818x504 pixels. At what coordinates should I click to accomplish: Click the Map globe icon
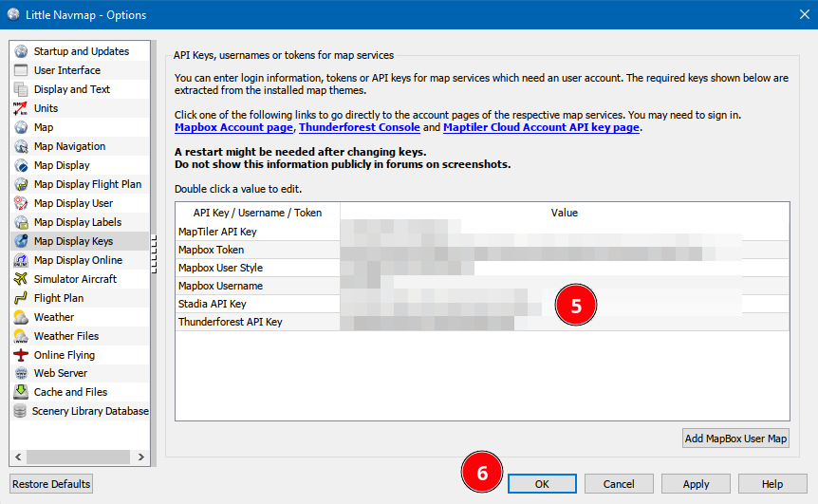(21, 127)
